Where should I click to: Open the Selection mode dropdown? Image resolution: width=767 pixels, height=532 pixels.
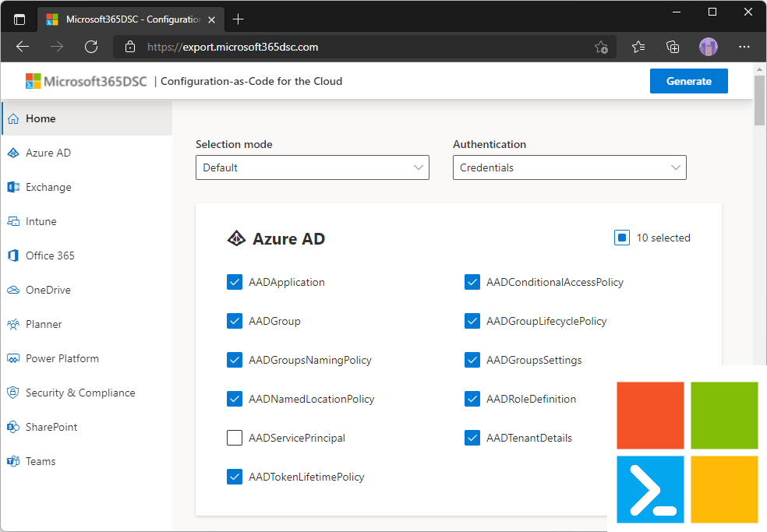pos(313,167)
